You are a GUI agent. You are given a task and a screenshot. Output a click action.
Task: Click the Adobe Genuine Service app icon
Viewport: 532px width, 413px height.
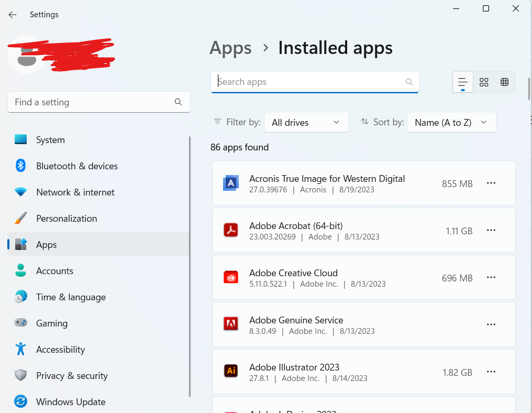(231, 324)
